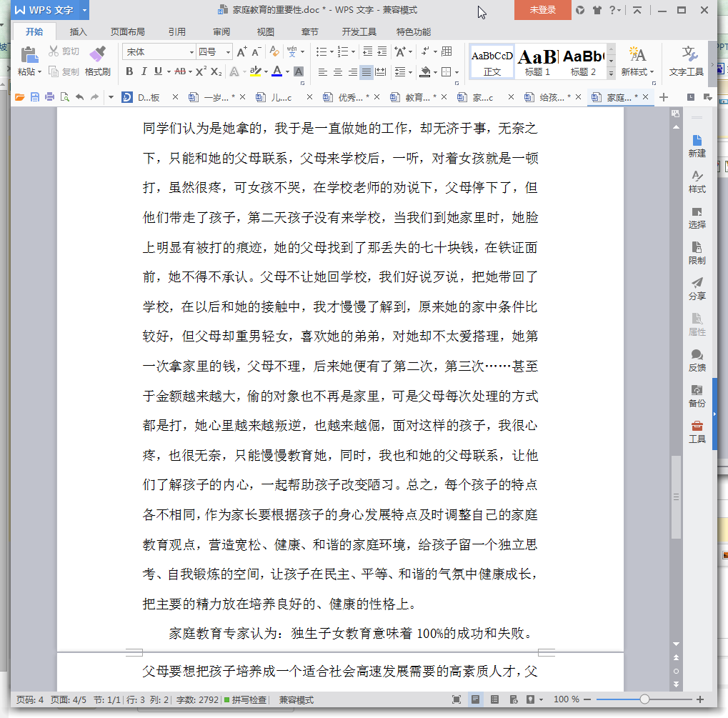Open the Tools (工具) toolbox icon

click(697, 427)
